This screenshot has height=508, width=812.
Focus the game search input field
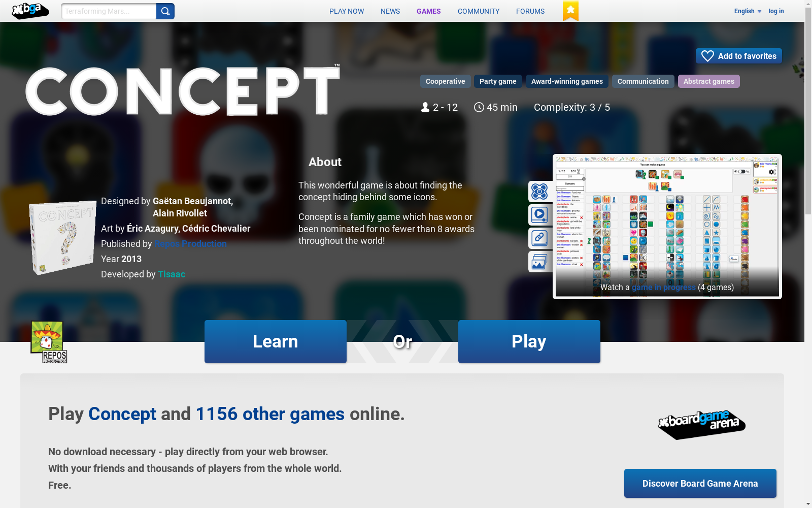pyautogui.click(x=109, y=11)
